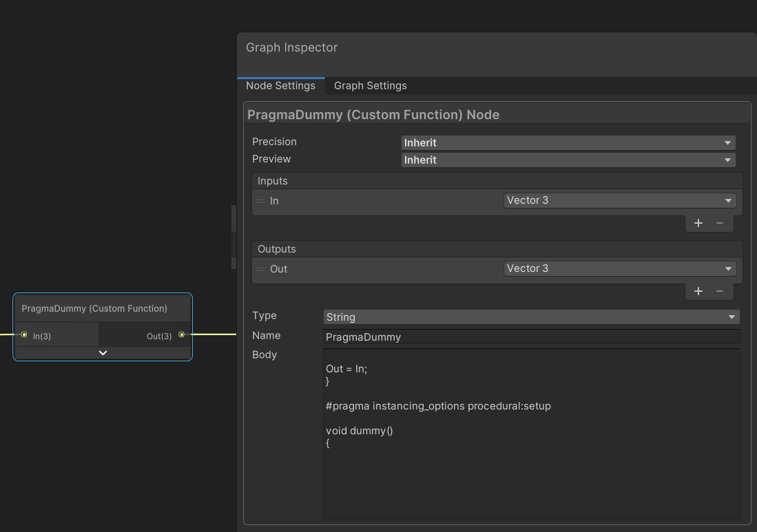Open the Precision dropdown

point(568,142)
